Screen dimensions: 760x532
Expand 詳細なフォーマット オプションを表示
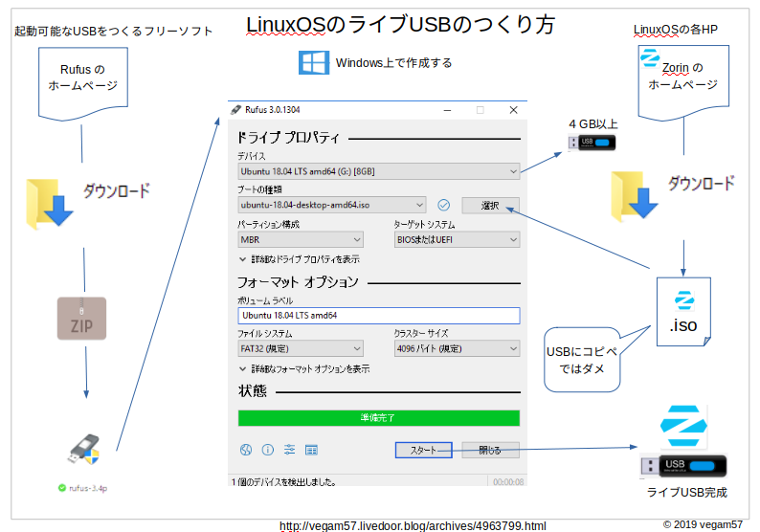click(x=304, y=369)
